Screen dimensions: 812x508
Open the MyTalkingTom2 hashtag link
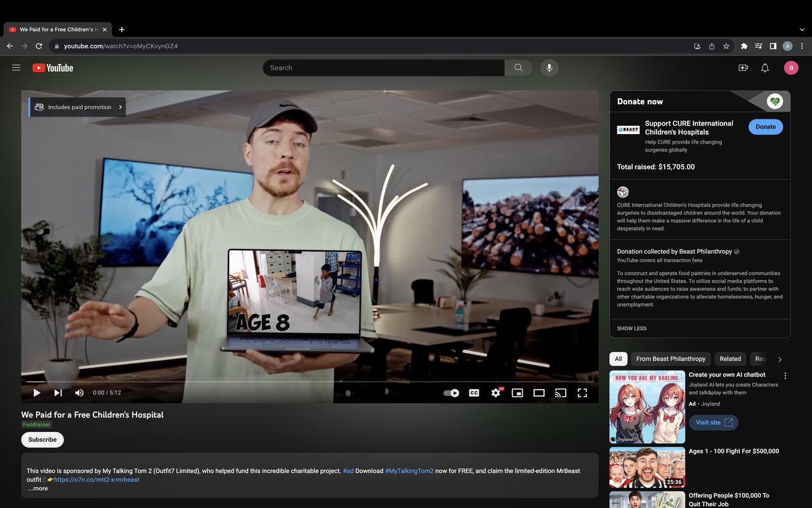409,471
